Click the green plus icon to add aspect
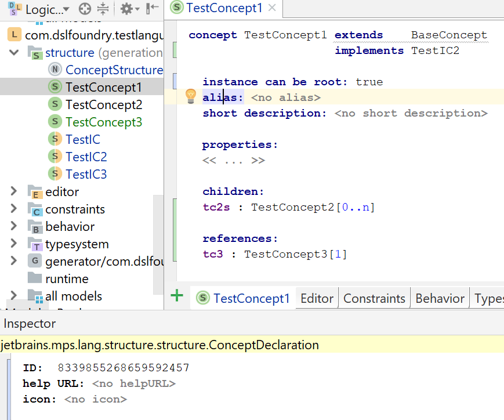 (177, 296)
